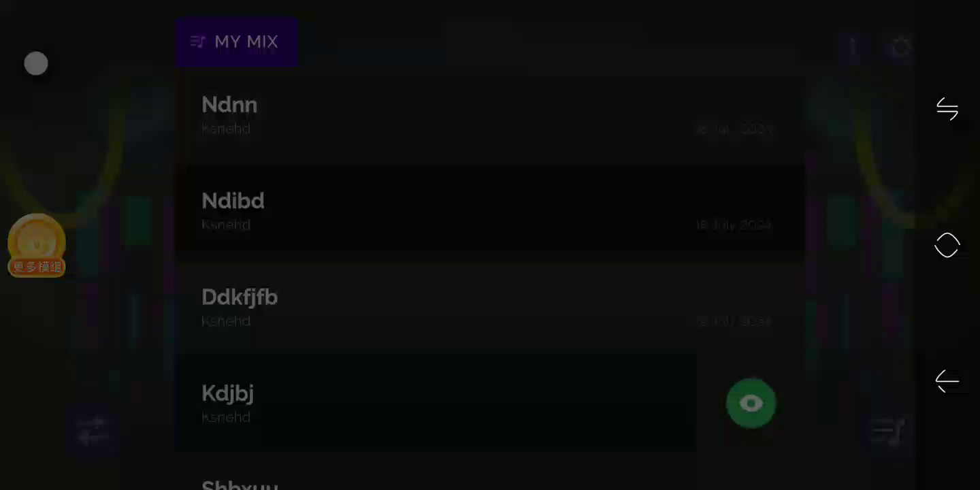Screen dimensions: 980x490
Task: Open the music queue icon bottom right
Action: [x=889, y=430]
